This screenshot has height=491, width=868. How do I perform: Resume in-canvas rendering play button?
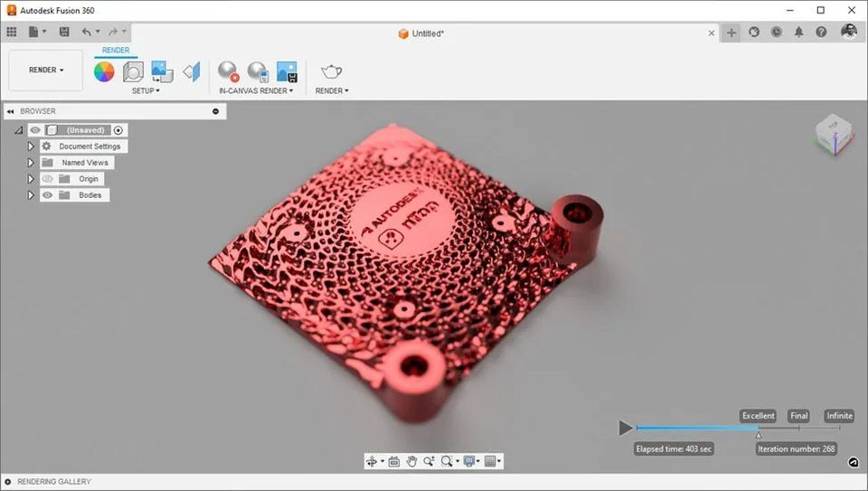pos(626,428)
